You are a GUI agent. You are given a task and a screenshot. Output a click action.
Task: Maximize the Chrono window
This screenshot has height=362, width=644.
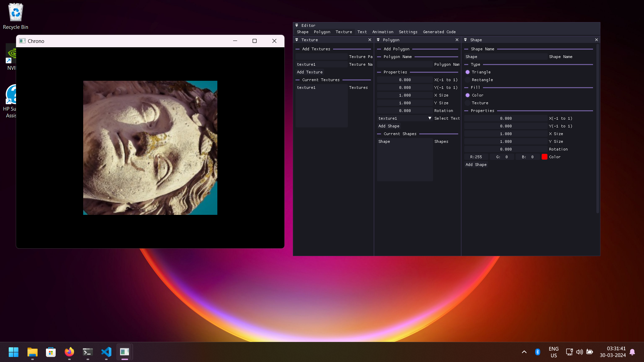click(255, 41)
